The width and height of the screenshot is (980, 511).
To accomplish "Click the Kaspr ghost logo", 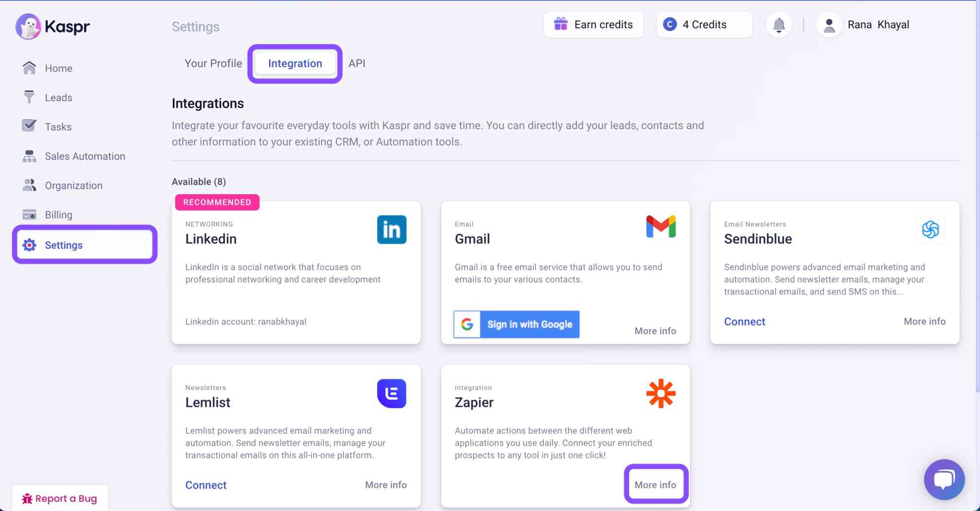I will pyautogui.click(x=28, y=26).
